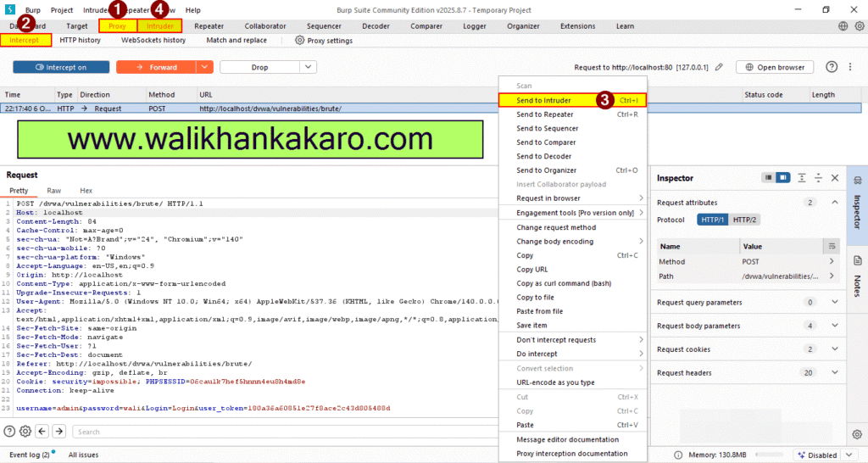This screenshot has width=868, height=463.
Task: Click the Burp Suite logo icon
Action: click(x=10, y=9)
